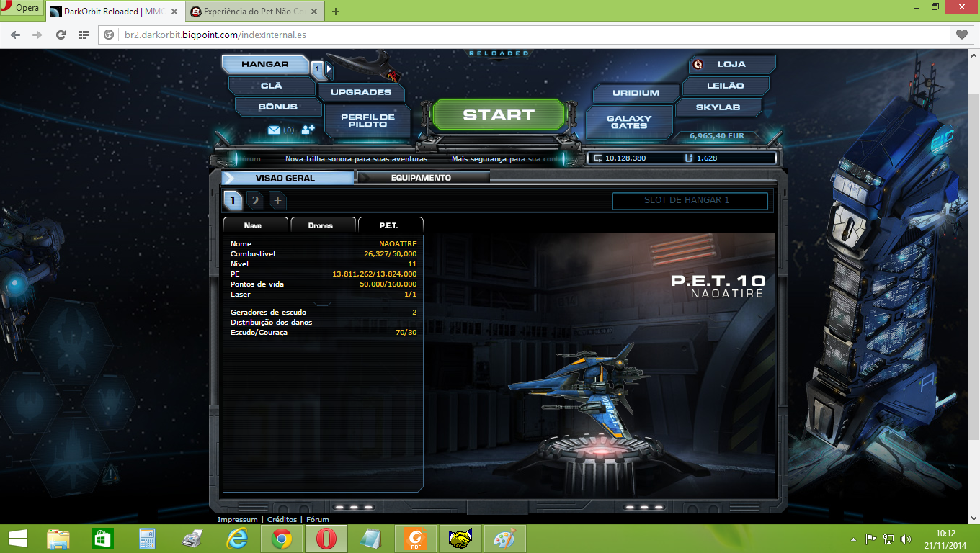Click the green START button
The width and height of the screenshot is (980, 553).
(x=498, y=114)
